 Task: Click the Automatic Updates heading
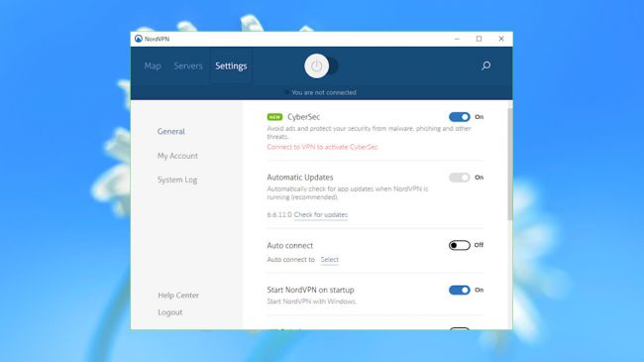pyautogui.click(x=300, y=178)
